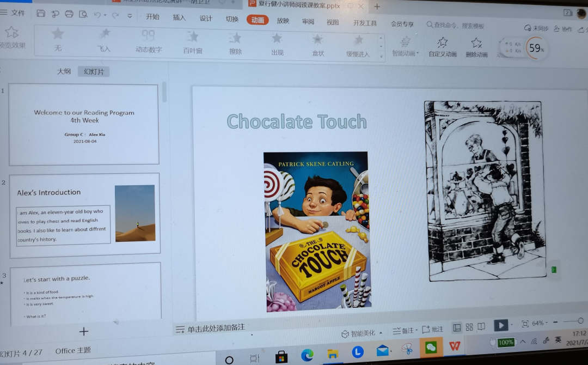Open the 会员专享 member exclusive tab
This screenshot has width=588, height=365.
pyautogui.click(x=402, y=24)
